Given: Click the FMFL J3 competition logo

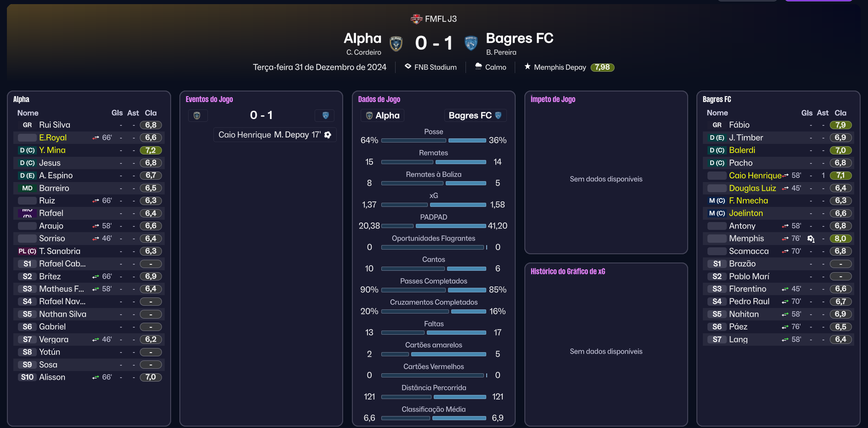Looking at the screenshot, I should (x=416, y=19).
